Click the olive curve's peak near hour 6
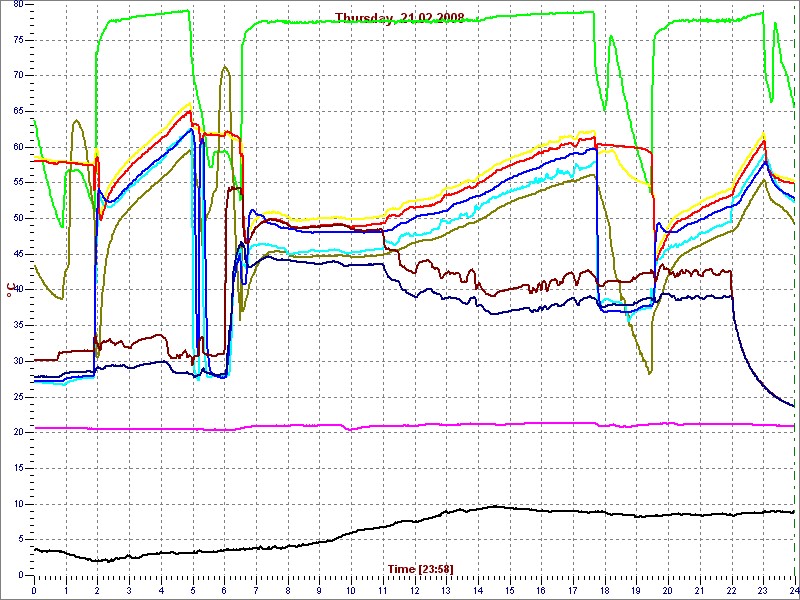800x600 pixels. tap(225, 68)
